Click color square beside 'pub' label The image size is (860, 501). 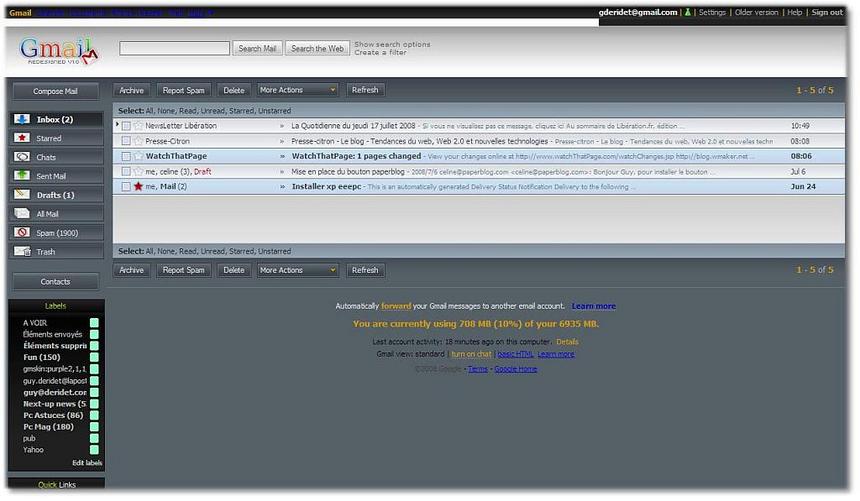tap(94, 438)
